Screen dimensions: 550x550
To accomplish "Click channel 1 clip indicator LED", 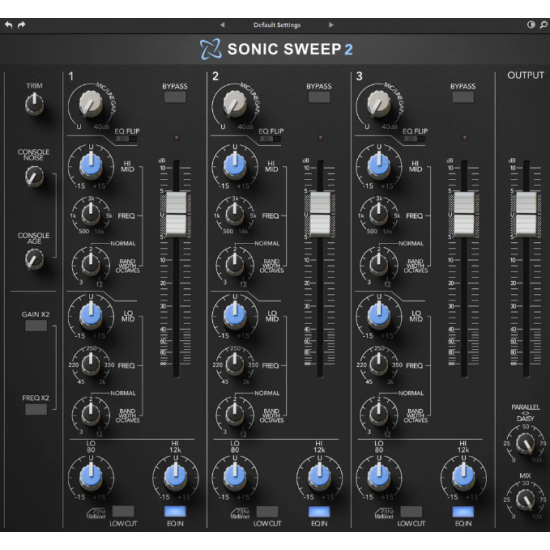I will (176, 138).
